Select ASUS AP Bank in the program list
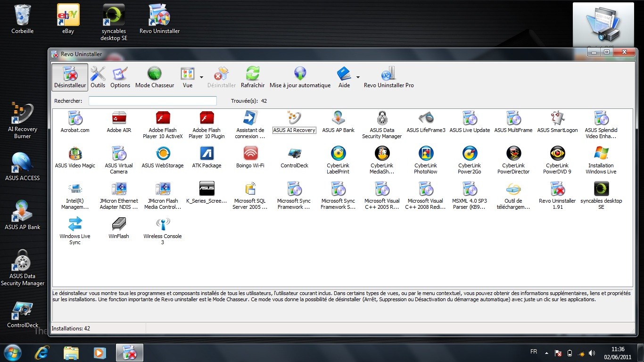 tap(338, 122)
